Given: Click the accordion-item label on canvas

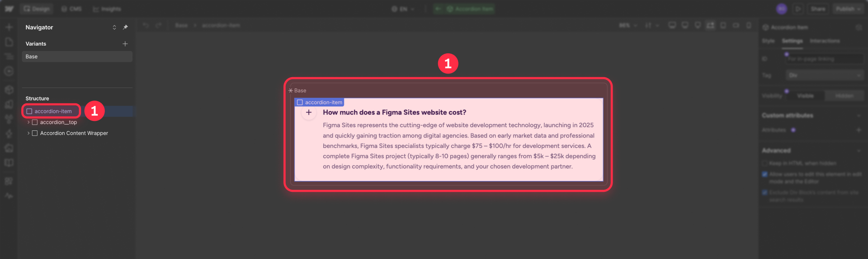Looking at the screenshot, I should click(x=319, y=102).
